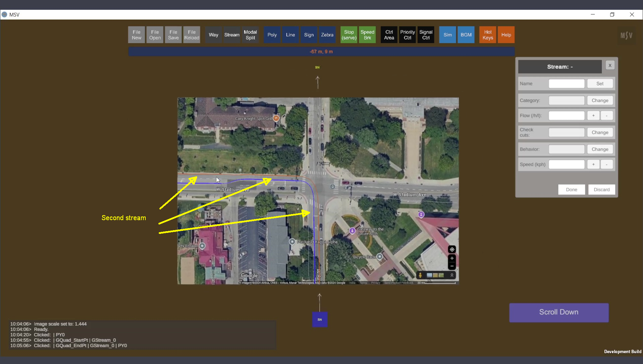
Task: Change the stream Category
Action: [600, 100]
